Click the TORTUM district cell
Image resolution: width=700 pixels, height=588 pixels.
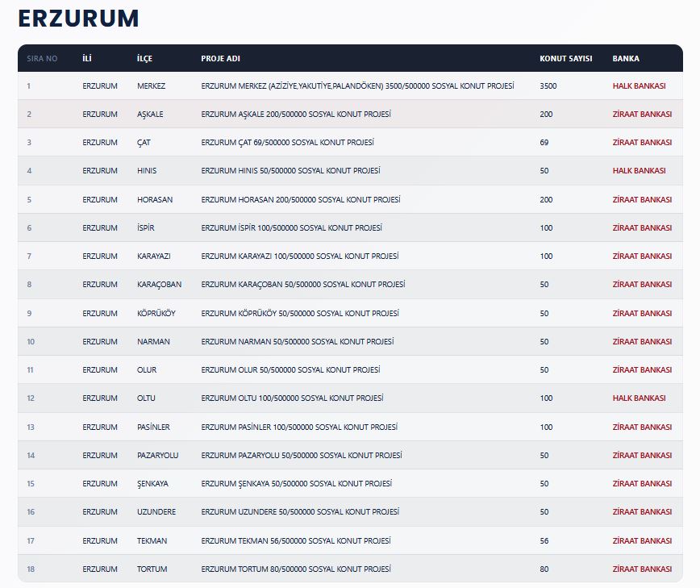(152, 569)
